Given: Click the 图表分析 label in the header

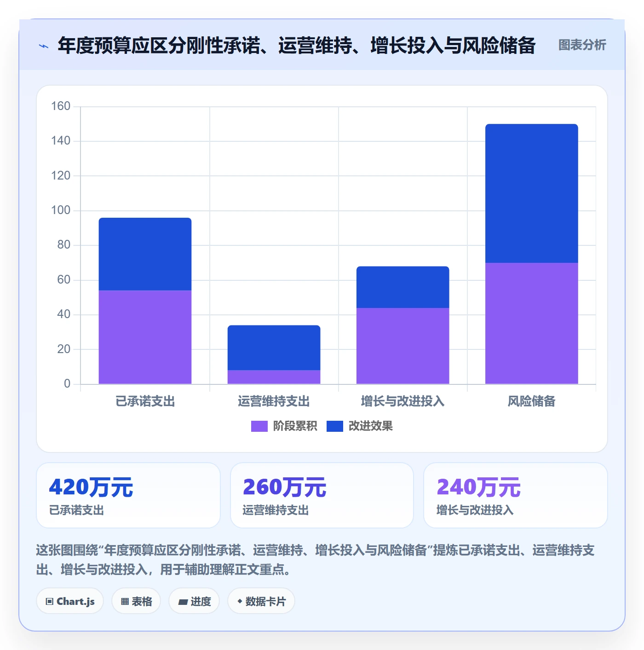Looking at the screenshot, I should pyautogui.click(x=582, y=45).
